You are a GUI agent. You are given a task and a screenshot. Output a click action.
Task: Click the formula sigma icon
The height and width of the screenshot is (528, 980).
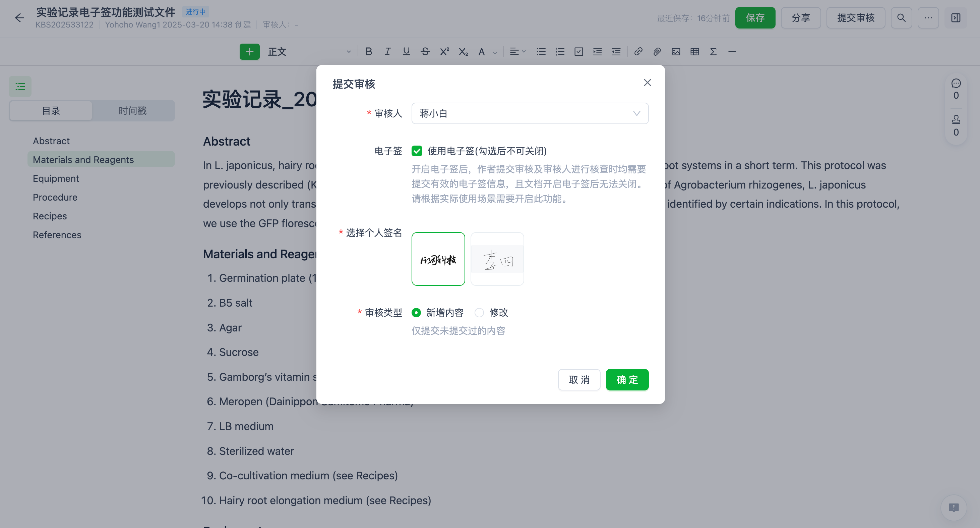[713, 52]
